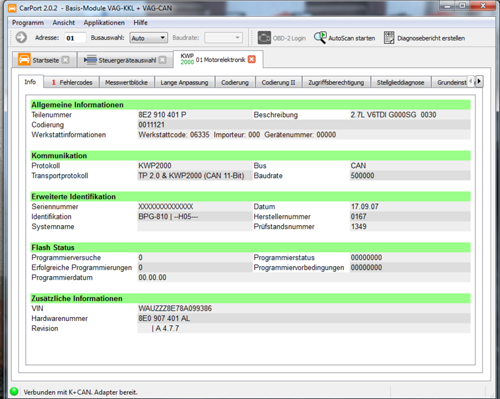The width and height of the screenshot is (500, 399).
Task: Click the green connection status indicator
Action: point(14,391)
